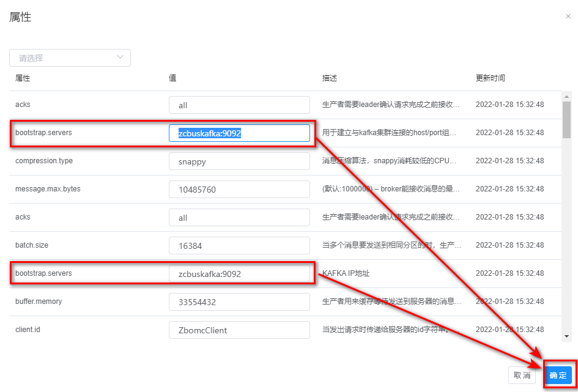Click the 属性 column header
Screen dimensions: 578x392
(x=23, y=78)
